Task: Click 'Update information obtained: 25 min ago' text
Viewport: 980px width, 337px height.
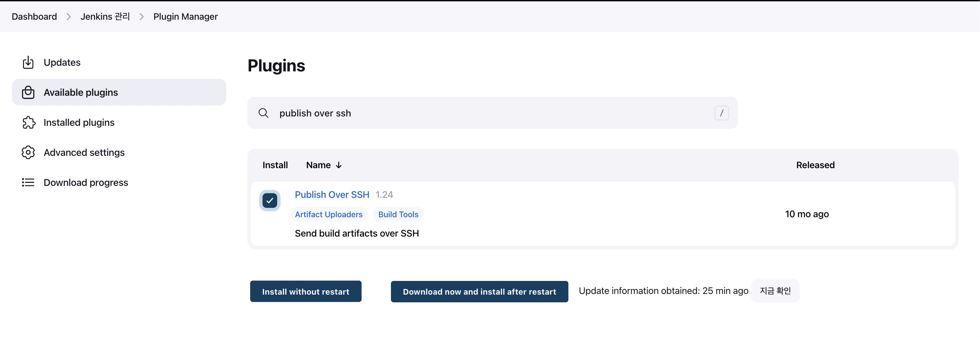Action: [663, 291]
